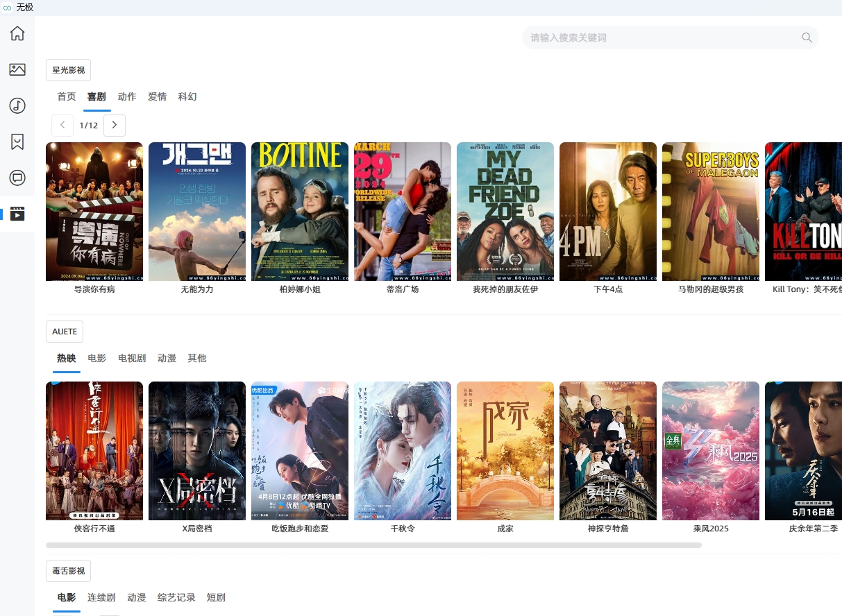
Task: Open the picture gallery sidebar icon
Action: click(x=17, y=69)
